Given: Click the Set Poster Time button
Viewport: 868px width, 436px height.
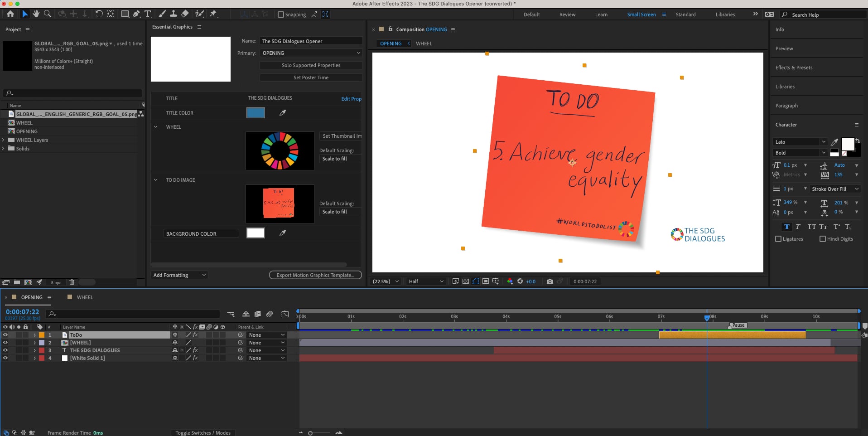Looking at the screenshot, I should coord(311,78).
